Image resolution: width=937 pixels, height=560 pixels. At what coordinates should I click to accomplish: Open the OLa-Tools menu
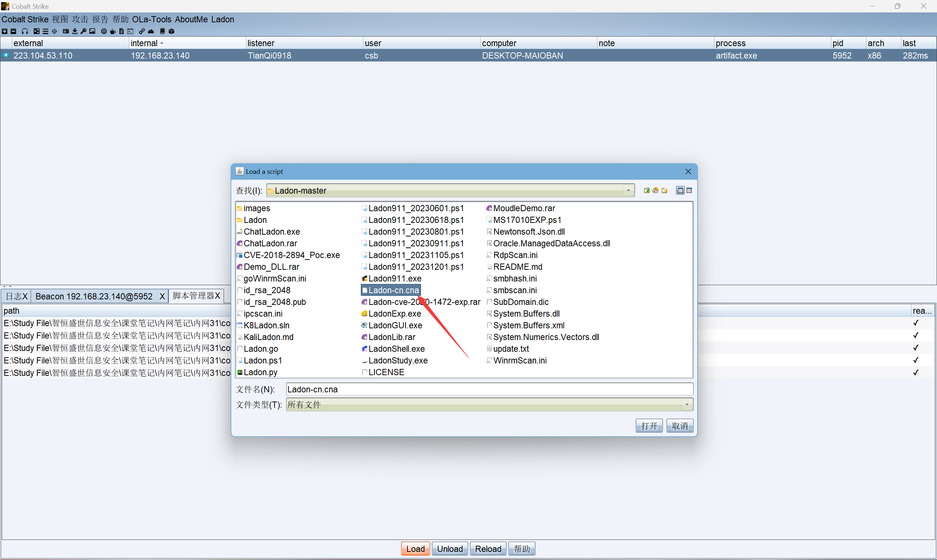tap(151, 19)
